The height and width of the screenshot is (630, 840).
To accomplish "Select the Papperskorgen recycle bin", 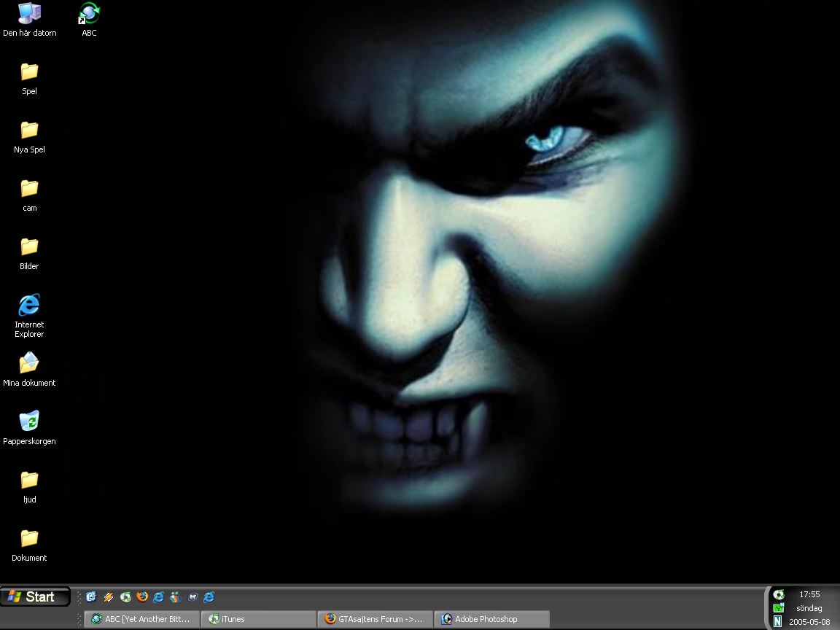I will tap(29, 422).
